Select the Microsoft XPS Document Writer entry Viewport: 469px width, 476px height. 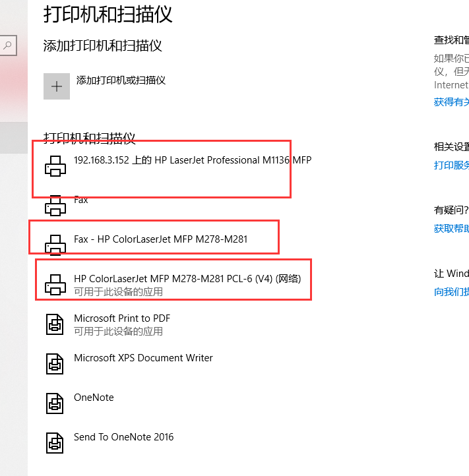(143, 357)
